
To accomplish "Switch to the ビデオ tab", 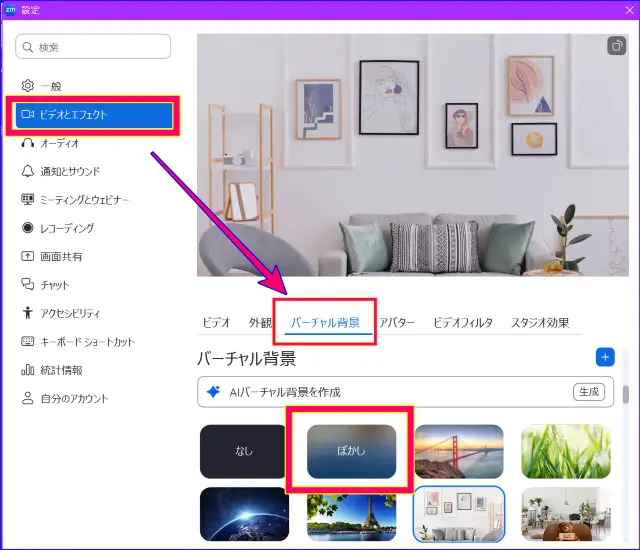I will (x=216, y=322).
